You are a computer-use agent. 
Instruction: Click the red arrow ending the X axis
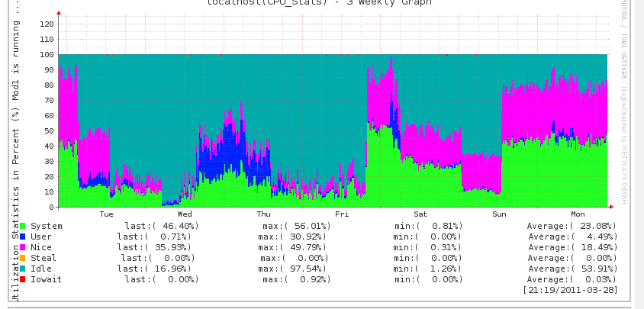[612, 207]
